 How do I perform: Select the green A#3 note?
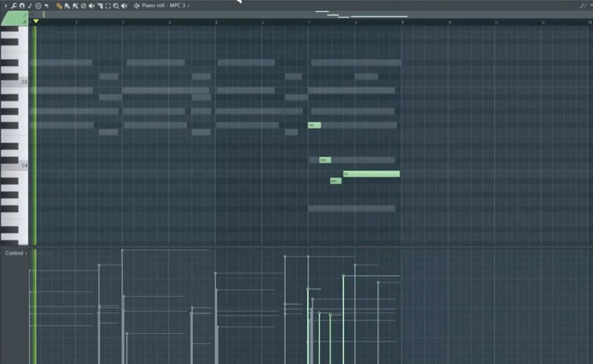click(x=335, y=181)
